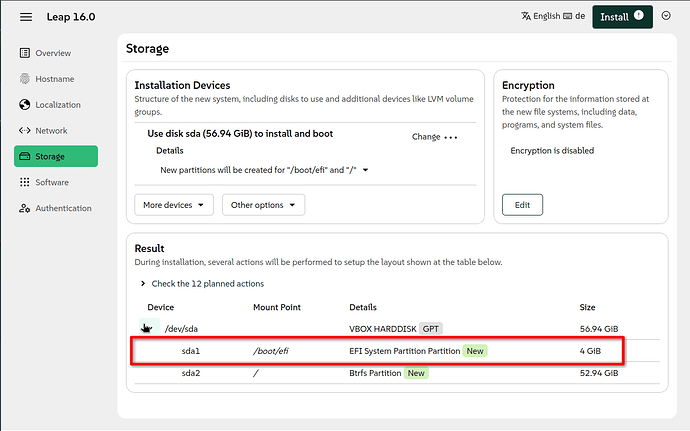Click the Edit encryption button
690x431 pixels.
click(x=522, y=205)
